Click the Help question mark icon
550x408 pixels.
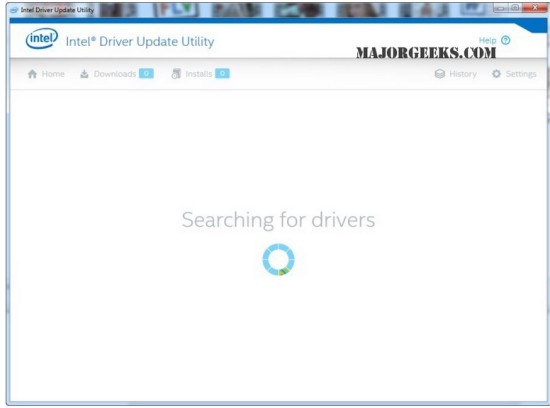505,40
